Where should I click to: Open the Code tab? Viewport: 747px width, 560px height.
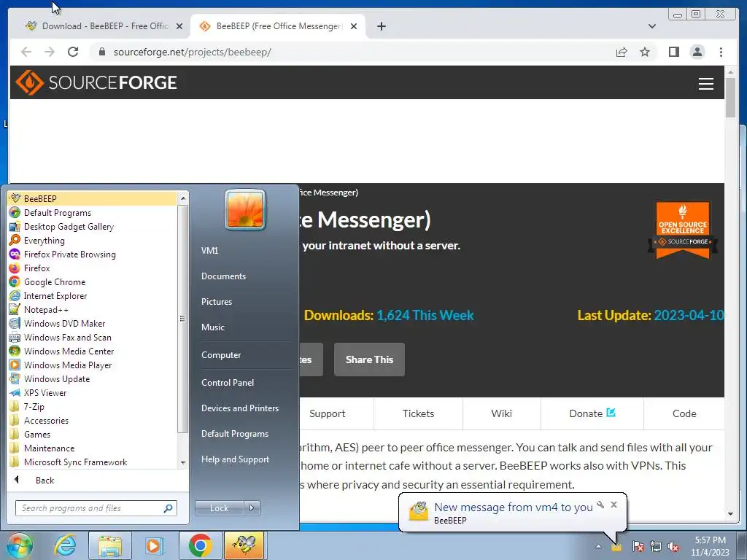click(x=684, y=413)
